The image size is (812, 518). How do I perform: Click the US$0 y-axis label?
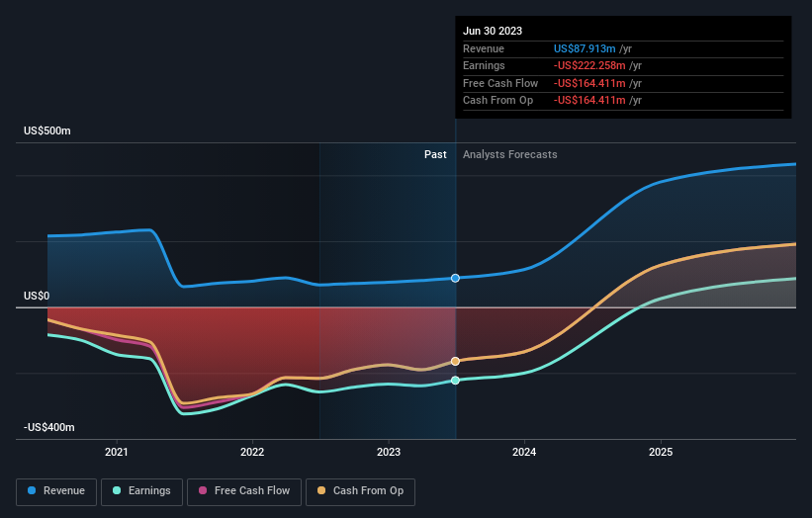(37, 296)
